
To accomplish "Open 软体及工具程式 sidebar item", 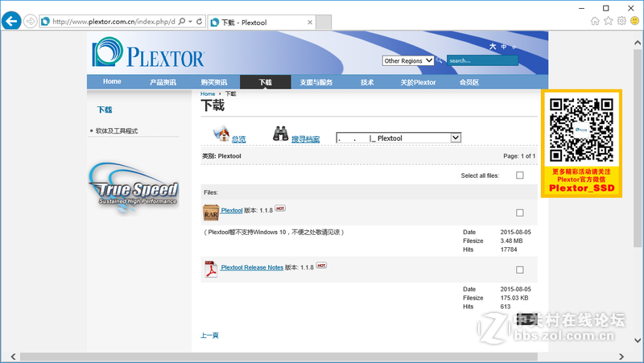I will [117, 130].
